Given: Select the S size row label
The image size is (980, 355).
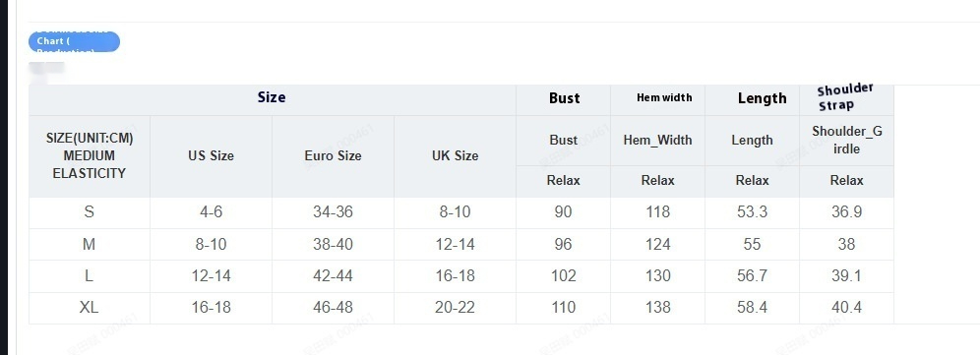Looking at the screenshot, I should (89, 212).
